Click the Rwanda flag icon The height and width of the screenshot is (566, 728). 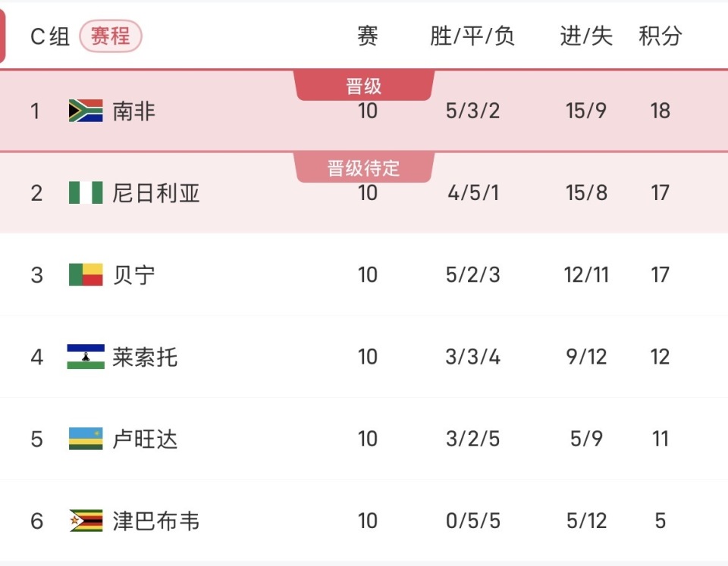tap(86, 439)
